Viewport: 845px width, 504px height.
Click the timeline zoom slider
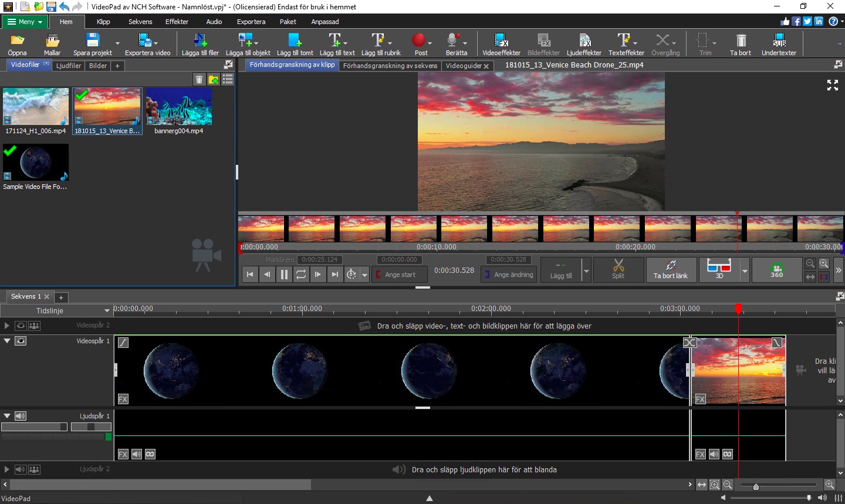click(x=756, y=486)
